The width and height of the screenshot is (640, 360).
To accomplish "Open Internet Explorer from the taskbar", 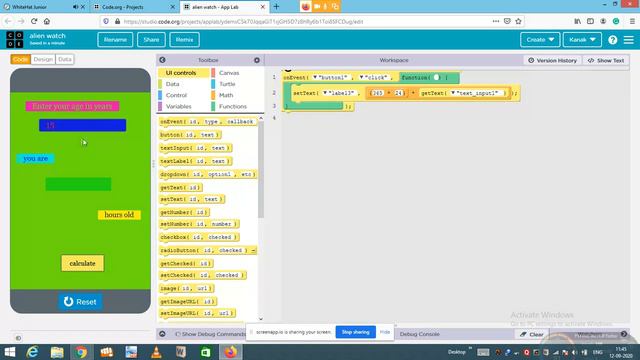I will pyautogui.click(x=32, y=352).
